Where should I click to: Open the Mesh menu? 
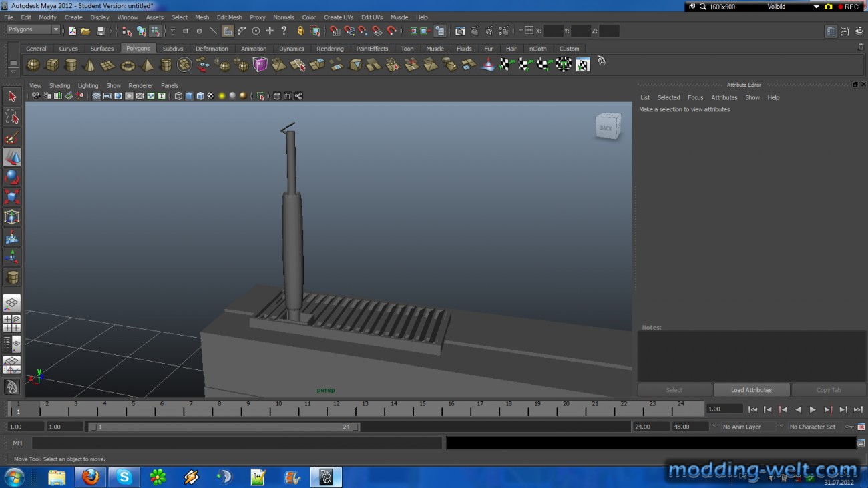[x=202, y=17]
